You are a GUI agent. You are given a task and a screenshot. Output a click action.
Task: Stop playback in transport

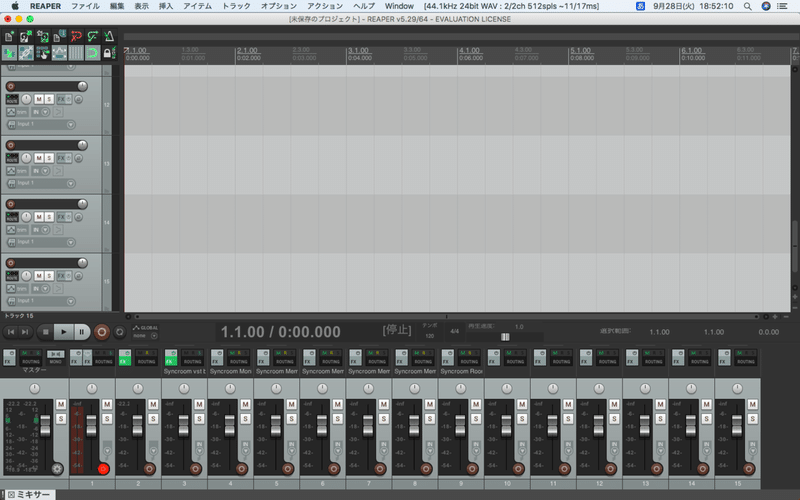point(45,332)
